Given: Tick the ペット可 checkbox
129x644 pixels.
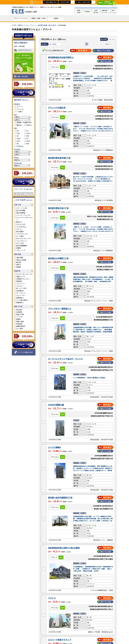Looking at the screenshot, I should pyautogui.click(x=15, y=317).
